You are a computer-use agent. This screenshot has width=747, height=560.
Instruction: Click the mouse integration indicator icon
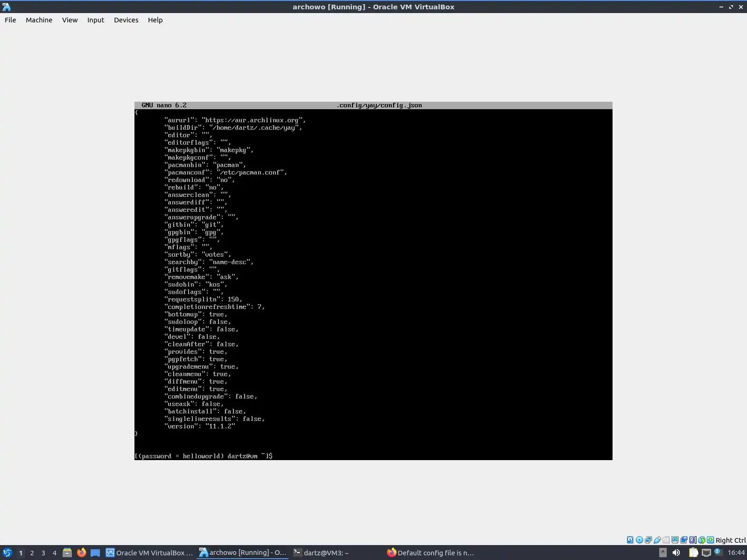(x=702, y=540)
